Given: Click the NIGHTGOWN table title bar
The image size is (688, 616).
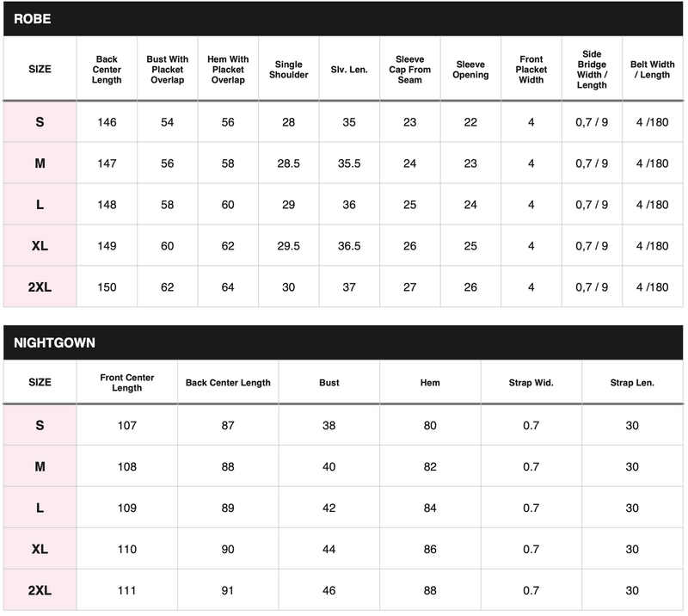Looking at the screenshot, I should [x=343, y=342].
